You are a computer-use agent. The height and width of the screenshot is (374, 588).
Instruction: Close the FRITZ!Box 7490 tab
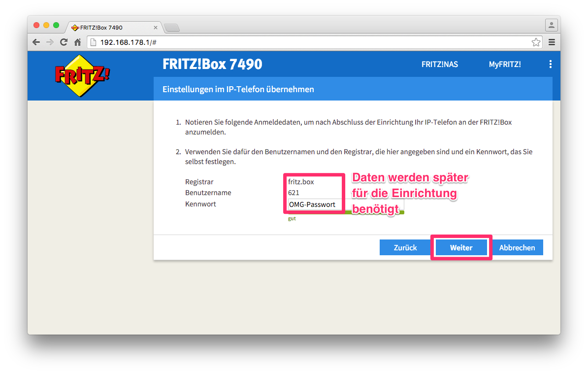[x=156, y=28]
